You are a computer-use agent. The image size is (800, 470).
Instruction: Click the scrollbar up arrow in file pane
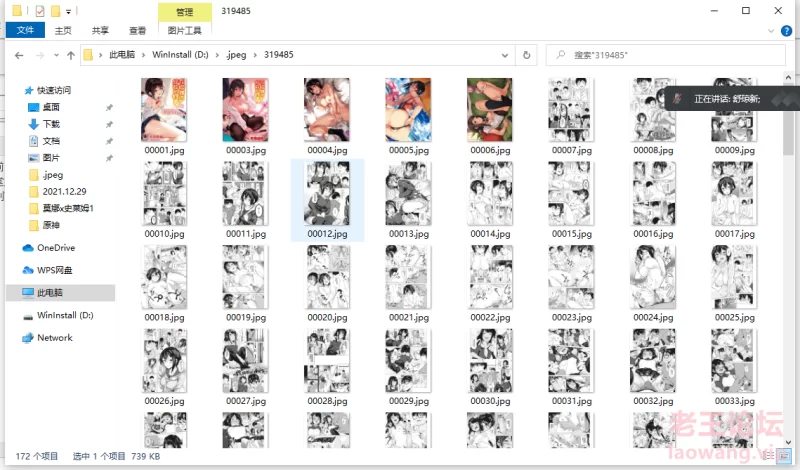tap(788, 78)
